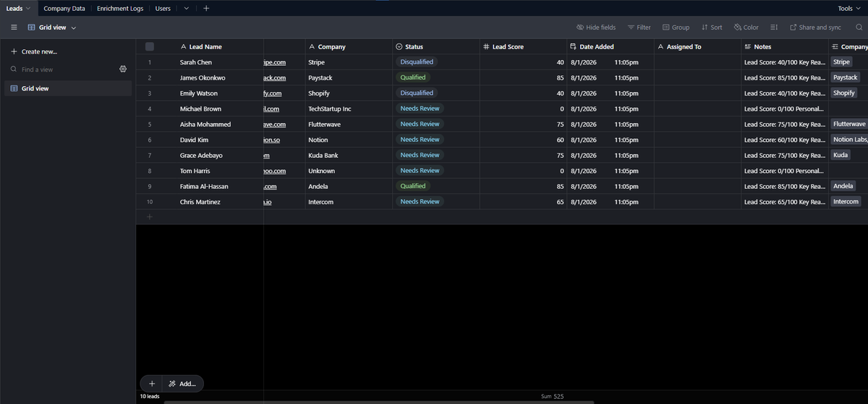Click the 10 leads record count

point(149,397)
